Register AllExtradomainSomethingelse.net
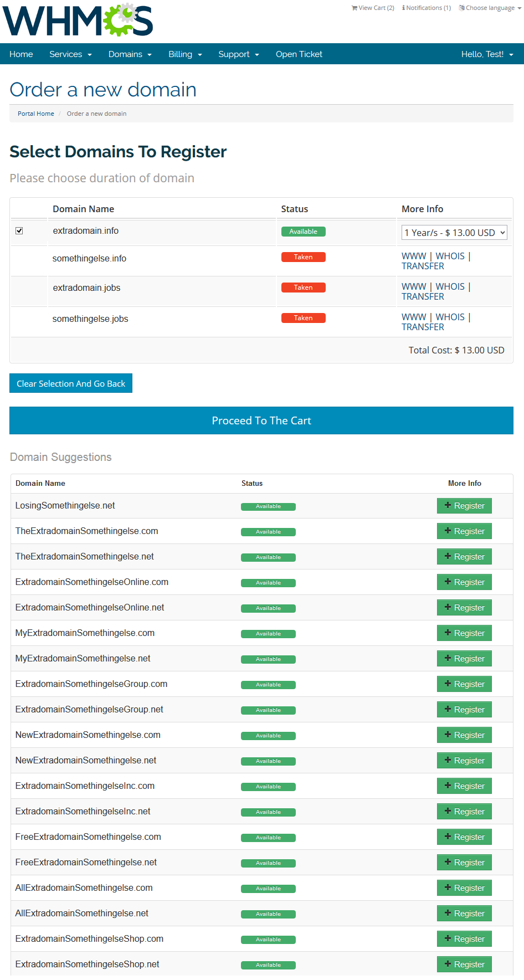The width and height of the screenshot is (524, 980). pos(464,914)
